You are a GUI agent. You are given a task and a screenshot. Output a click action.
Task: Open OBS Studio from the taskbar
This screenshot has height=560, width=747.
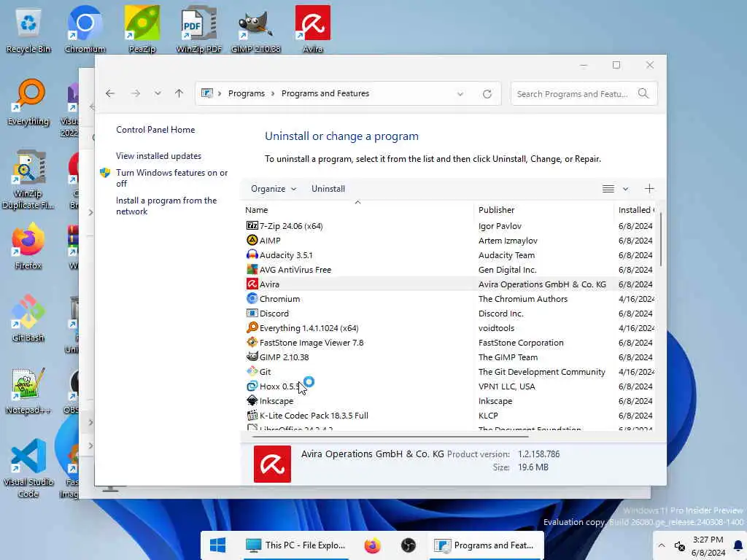(409, 545)
